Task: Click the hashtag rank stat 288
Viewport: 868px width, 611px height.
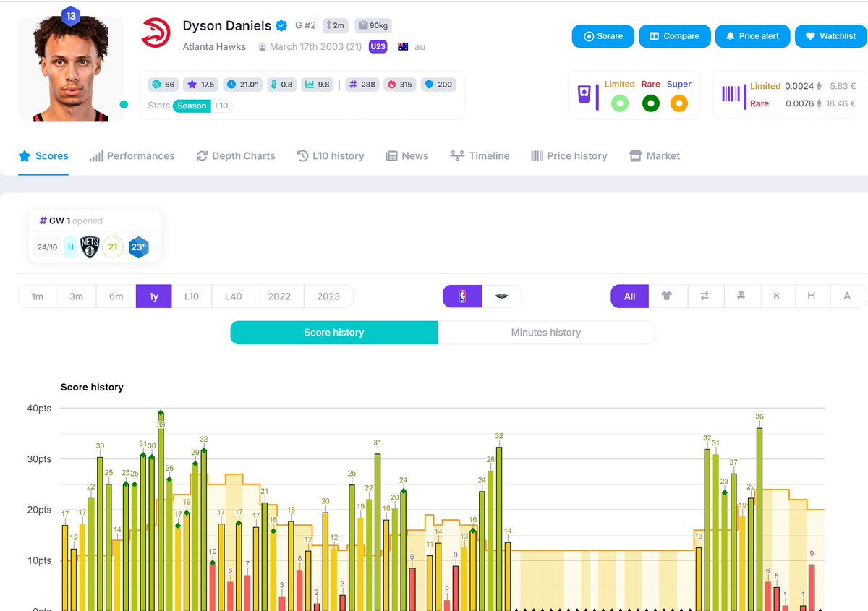Action: coord(362,85)
